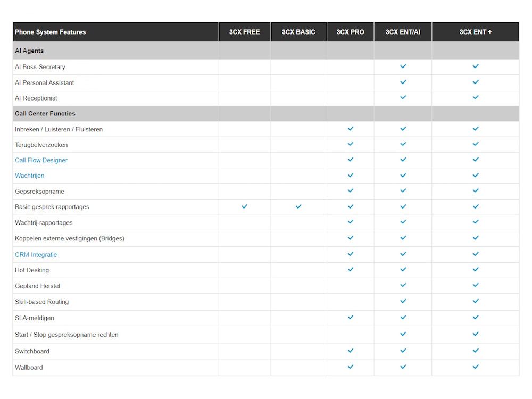
Task: Click 3CX ENT + checkmark for Gepland Herstel
Action: (476, 285)
